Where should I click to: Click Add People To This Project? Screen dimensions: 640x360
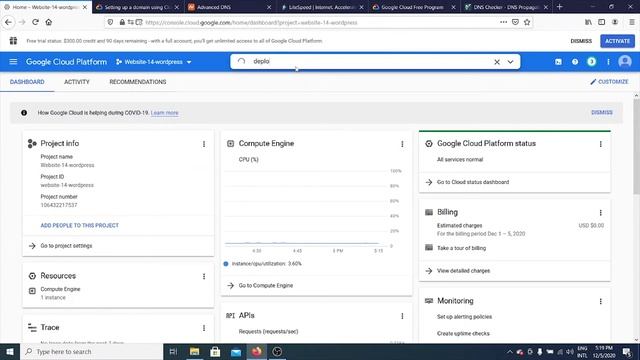pos(80,225)
